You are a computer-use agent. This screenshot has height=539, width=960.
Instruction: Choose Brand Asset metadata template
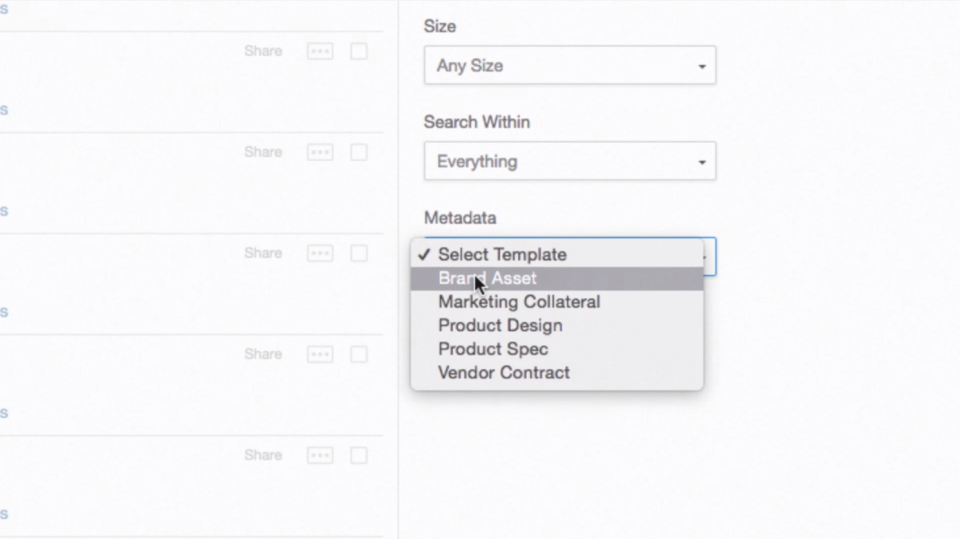tap(487, 278)
